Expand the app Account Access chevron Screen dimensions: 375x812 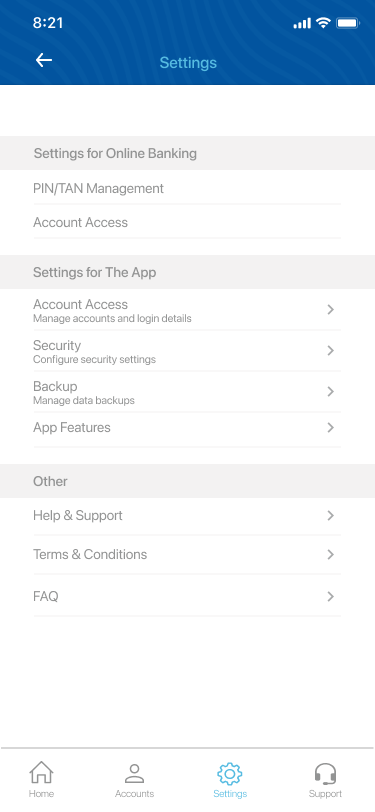330,310
